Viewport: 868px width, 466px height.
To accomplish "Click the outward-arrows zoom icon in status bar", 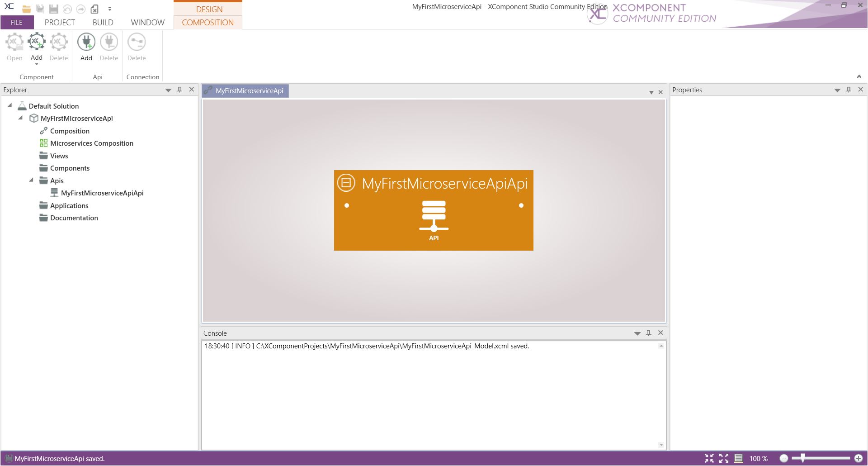I will click(724, 458).
